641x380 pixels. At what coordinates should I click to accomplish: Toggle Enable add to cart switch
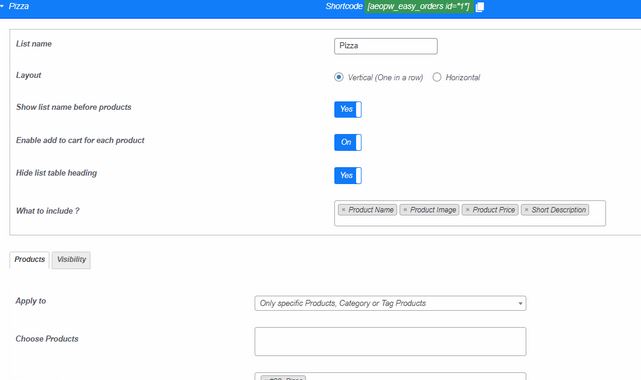[x=348, y=143]
